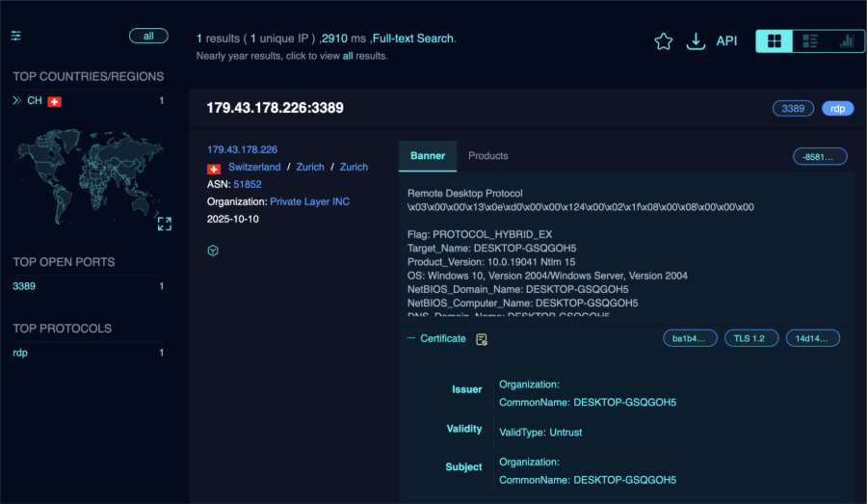Open the certificate details icon
The image size is (868, 504).
tap(482, 339)
